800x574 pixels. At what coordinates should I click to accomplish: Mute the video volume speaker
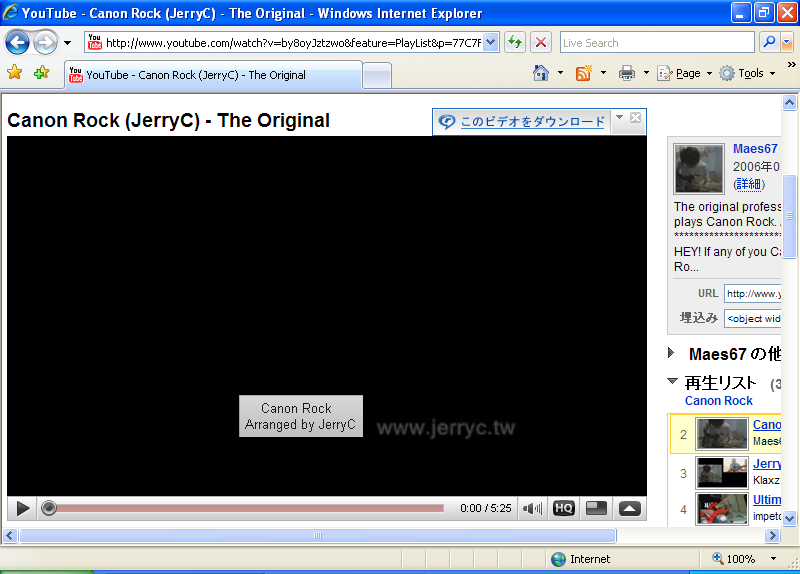point(532,508)
